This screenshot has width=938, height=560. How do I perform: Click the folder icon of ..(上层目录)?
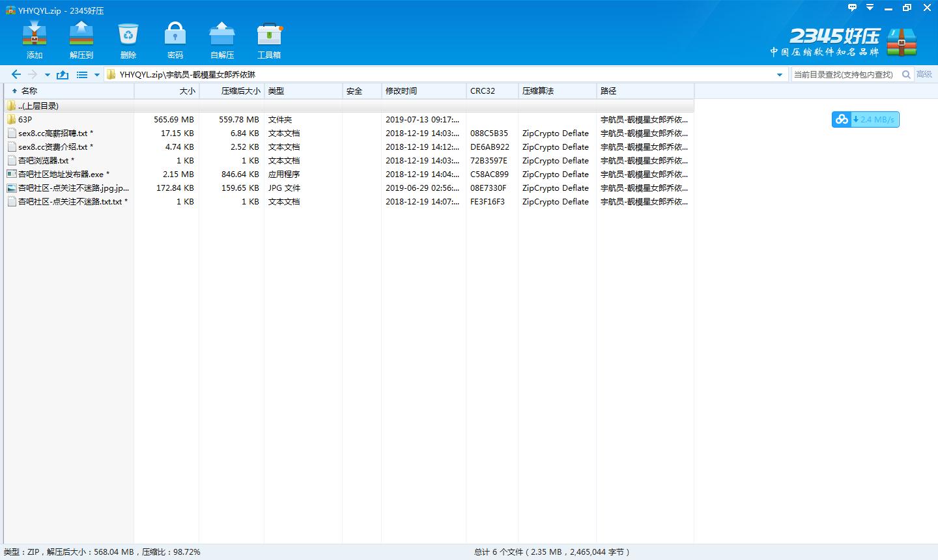[11, 105]
